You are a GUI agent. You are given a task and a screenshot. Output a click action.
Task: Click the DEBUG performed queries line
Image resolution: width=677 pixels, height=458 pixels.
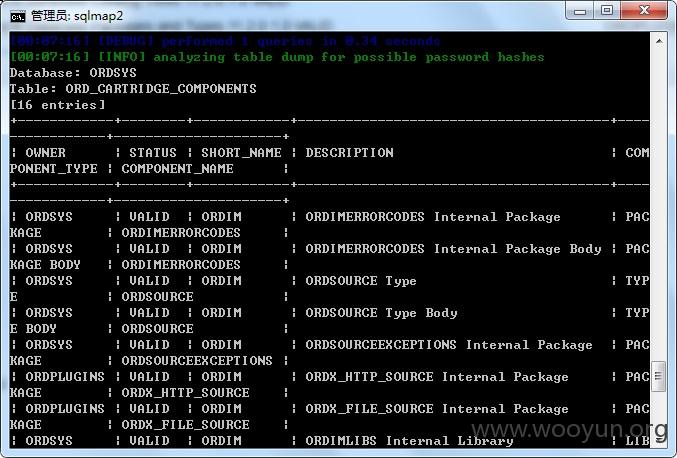[x=225, y=41]
